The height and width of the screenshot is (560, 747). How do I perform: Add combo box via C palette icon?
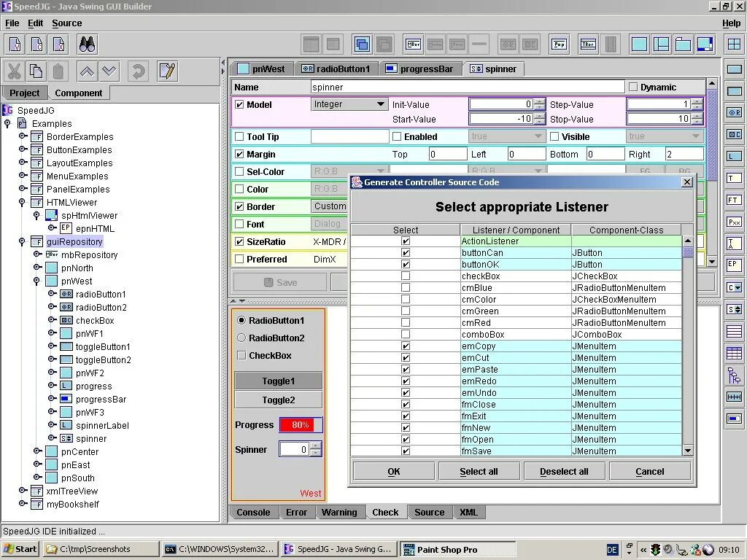coord(734,287)
